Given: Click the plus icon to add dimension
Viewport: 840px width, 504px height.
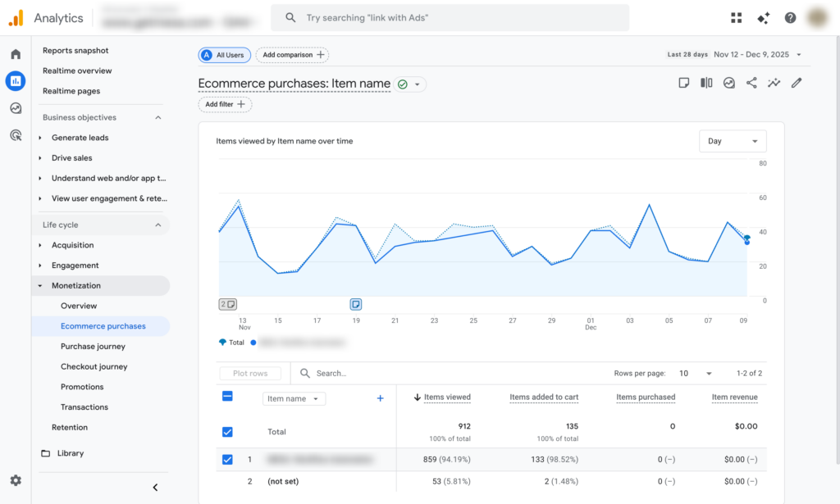Looking at the screenshot, I should coord(380,398).
